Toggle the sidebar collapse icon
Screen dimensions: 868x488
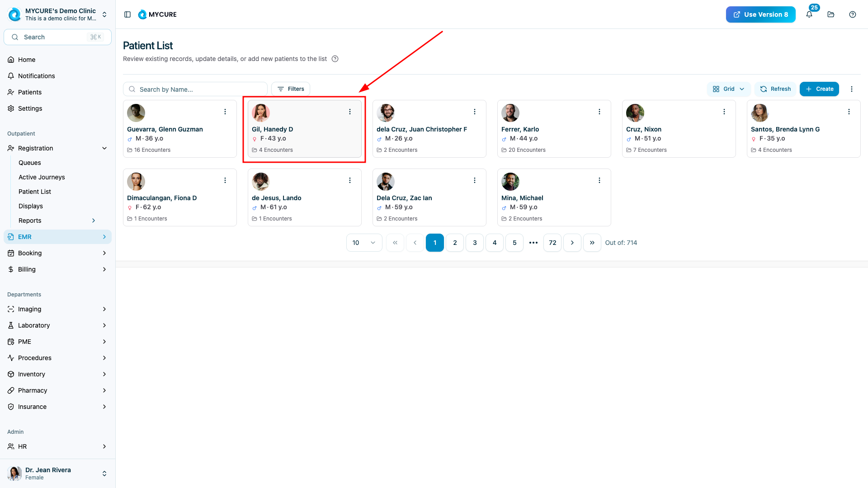point(127,14)
